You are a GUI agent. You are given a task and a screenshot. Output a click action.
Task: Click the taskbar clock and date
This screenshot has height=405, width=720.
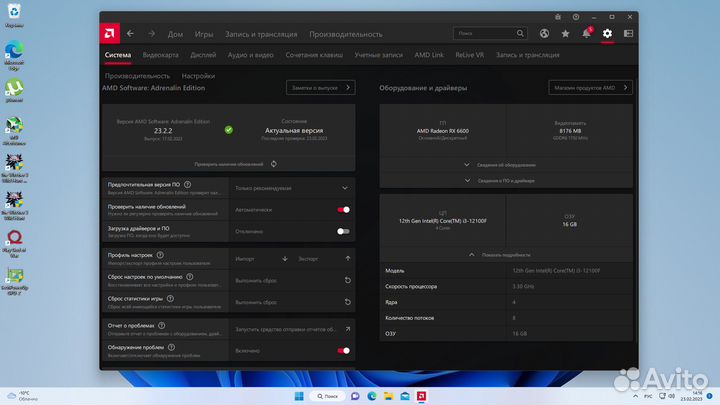[x=692, y=396]
